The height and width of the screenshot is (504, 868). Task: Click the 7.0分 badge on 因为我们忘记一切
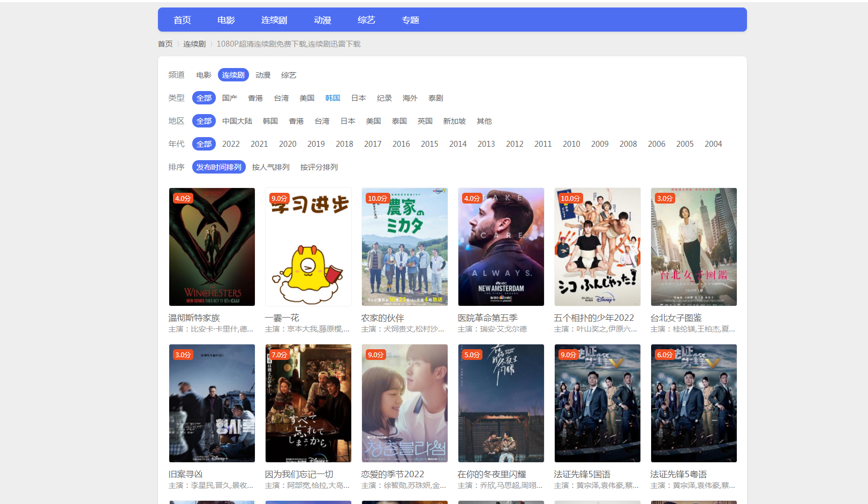click(279, 355)
